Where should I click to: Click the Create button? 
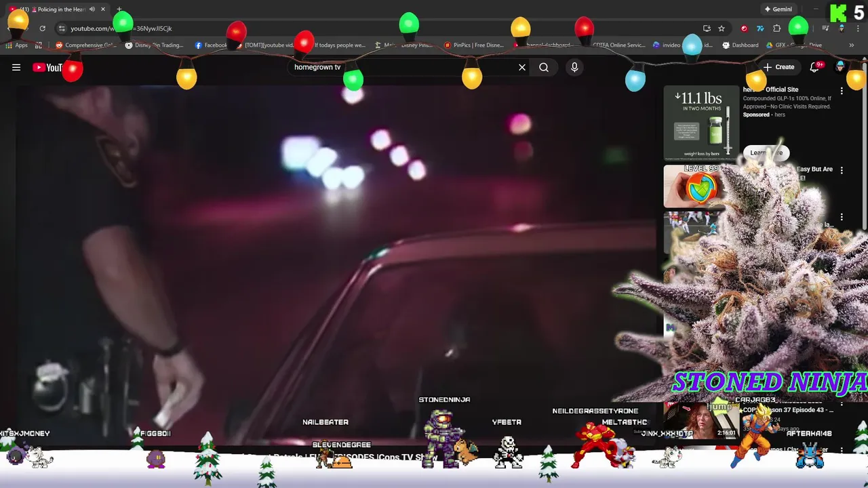click(x=778, y=67)
